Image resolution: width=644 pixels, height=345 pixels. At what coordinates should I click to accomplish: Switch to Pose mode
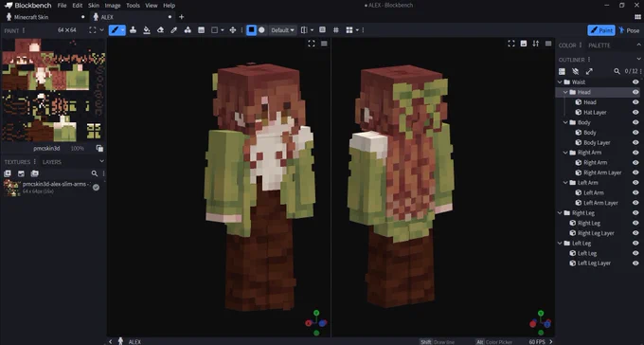click(629, 30)
